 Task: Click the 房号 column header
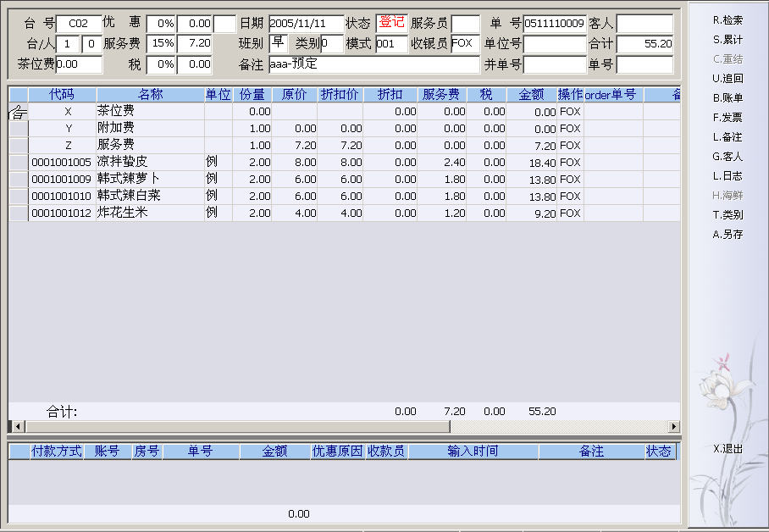147,451
